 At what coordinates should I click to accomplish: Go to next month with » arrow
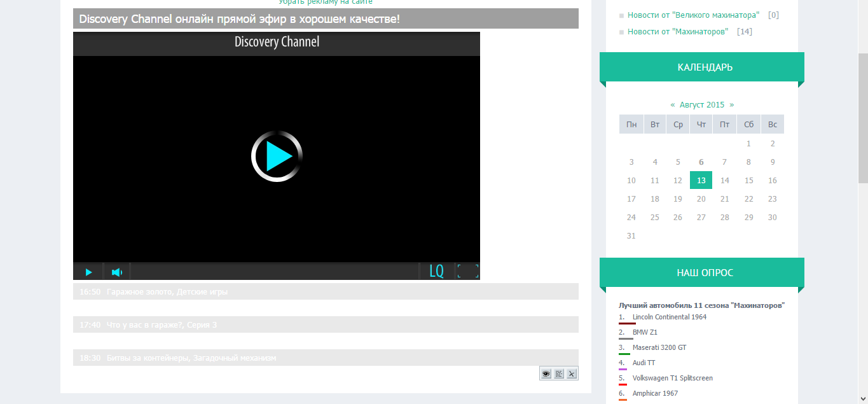[x=731, y=104]
